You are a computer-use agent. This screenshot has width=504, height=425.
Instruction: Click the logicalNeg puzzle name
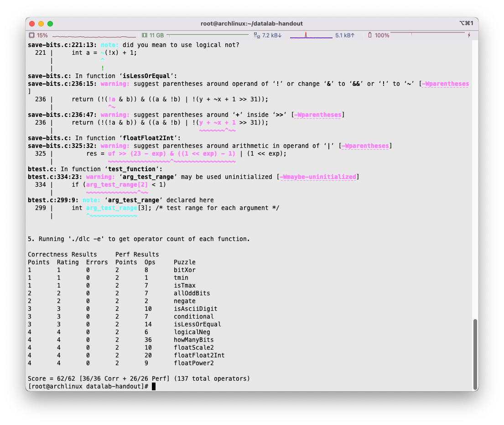coord(192,332)
